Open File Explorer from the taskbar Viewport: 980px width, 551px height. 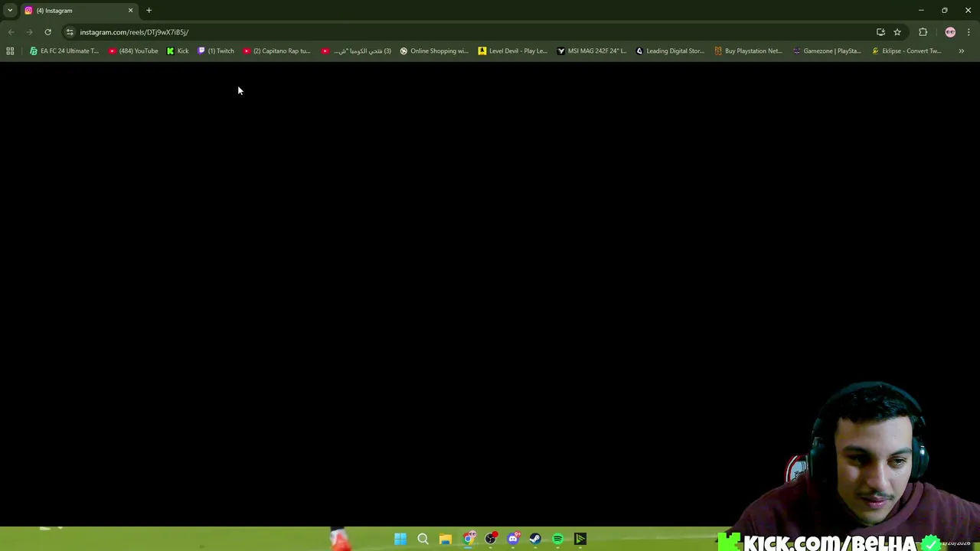[x=446, y=539]
